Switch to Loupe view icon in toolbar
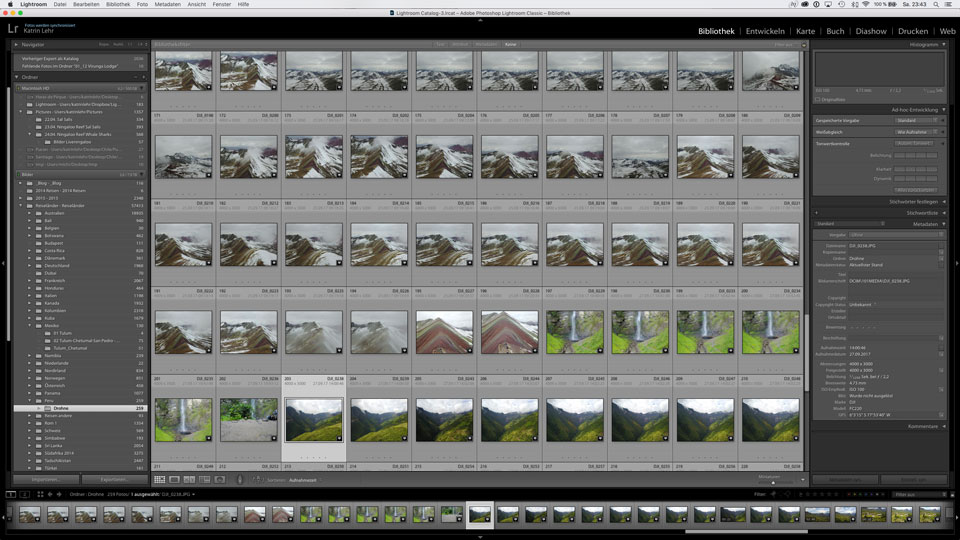 pyautogui.click(x=174, y=480)
